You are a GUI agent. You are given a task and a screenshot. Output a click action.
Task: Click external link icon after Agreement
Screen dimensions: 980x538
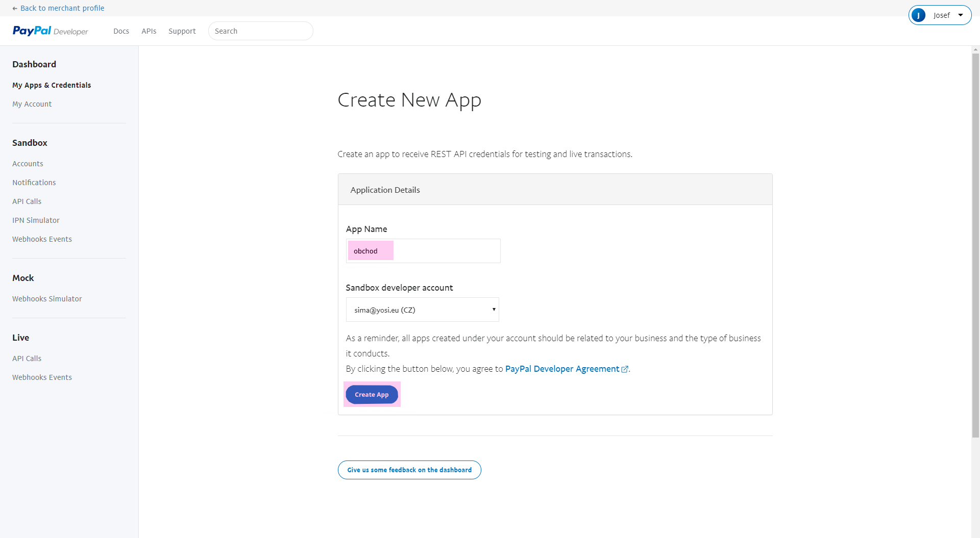click(625, 369)
